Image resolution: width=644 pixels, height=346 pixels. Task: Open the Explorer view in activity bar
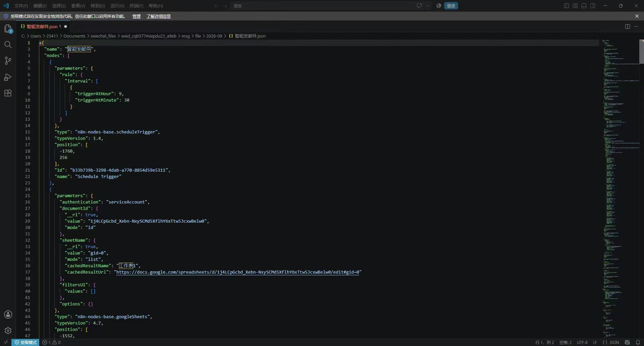pyautogui.click(x=8, y=29)
